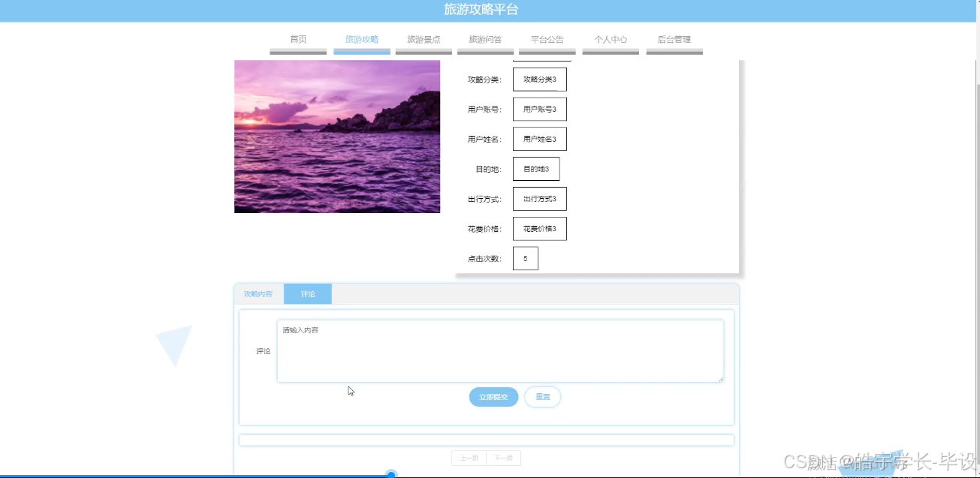Viewport: 980px width, 478px height.
Task: Click the 旅游攻略平台 header title
Action: (481, 10)
